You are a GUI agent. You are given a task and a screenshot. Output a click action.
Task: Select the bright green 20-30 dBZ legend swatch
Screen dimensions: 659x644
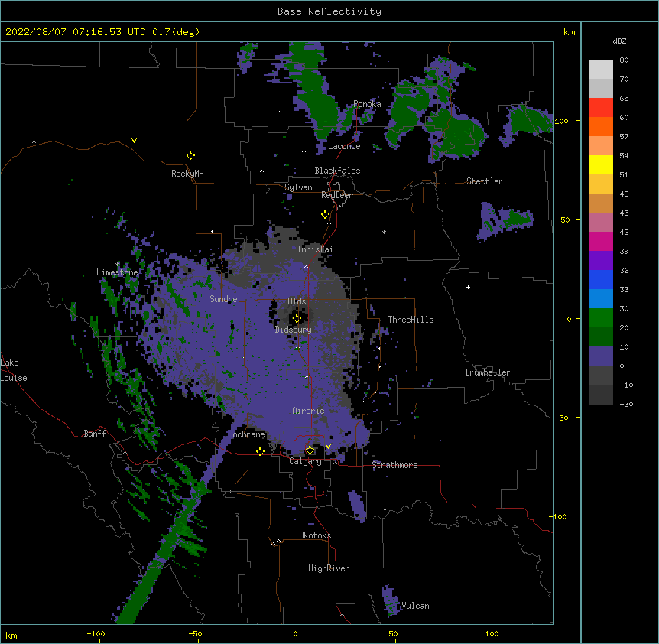(601, 318)
